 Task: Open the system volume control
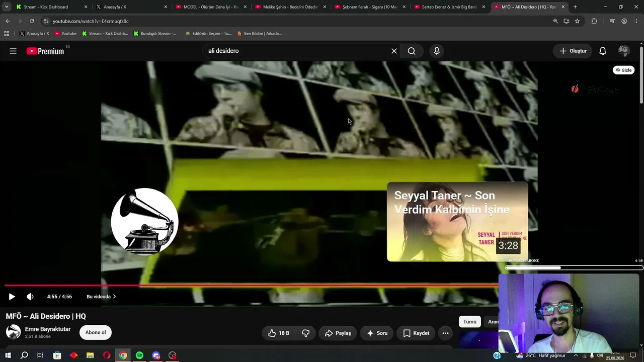pos(600,355)
